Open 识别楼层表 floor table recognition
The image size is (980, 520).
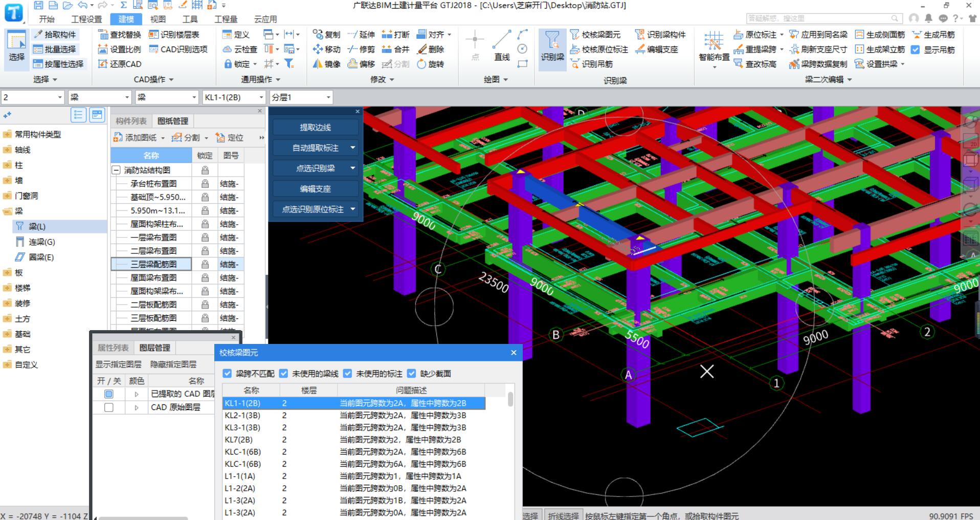click(x=174, y=34)
